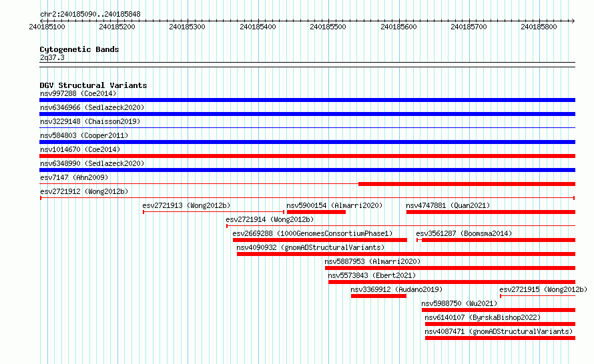Select the red nsv3369912 variant bar
The height and width of the screenshot is (364, 594).
coord(379,296)
